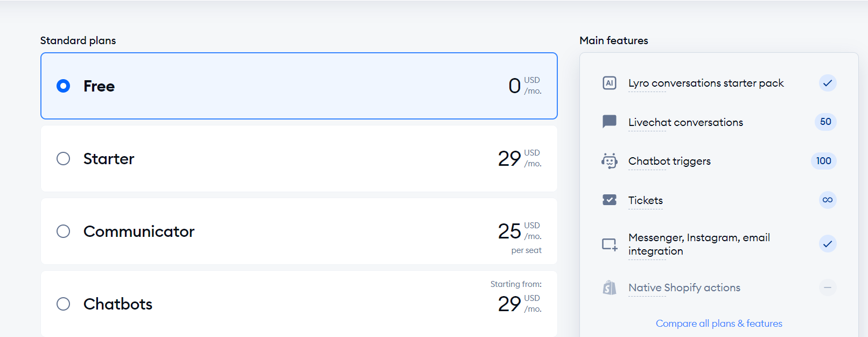Image resolution: width=868 pixels, height=337 pixels.
Task: Confirm the Free plan radio button selection
Action: point(63,86)
